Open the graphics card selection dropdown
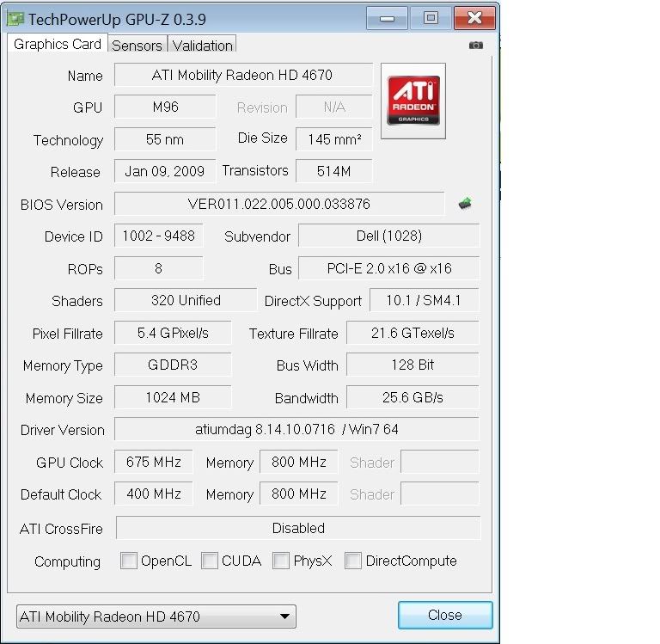This screenshot has width=660, height=644. coord(156,616)
